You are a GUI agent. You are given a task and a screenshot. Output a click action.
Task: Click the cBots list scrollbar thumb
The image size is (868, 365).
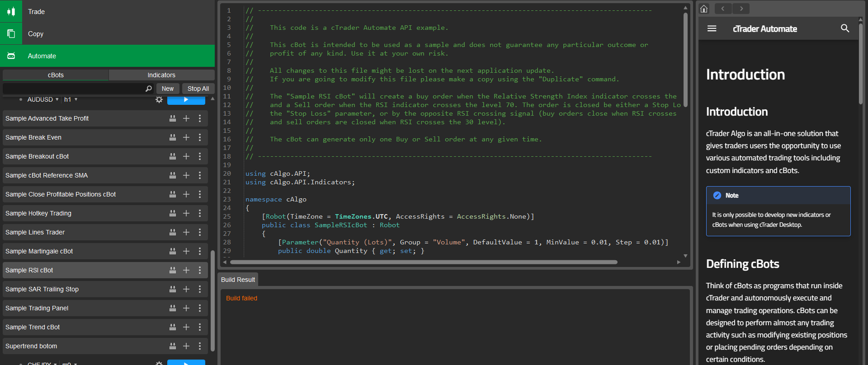(x=212, y=300)
